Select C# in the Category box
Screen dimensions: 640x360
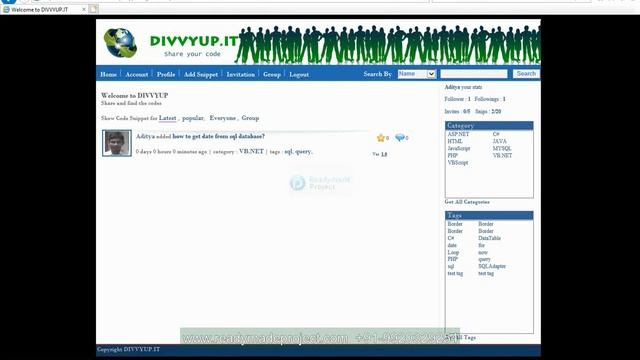[x=496, y=134]
